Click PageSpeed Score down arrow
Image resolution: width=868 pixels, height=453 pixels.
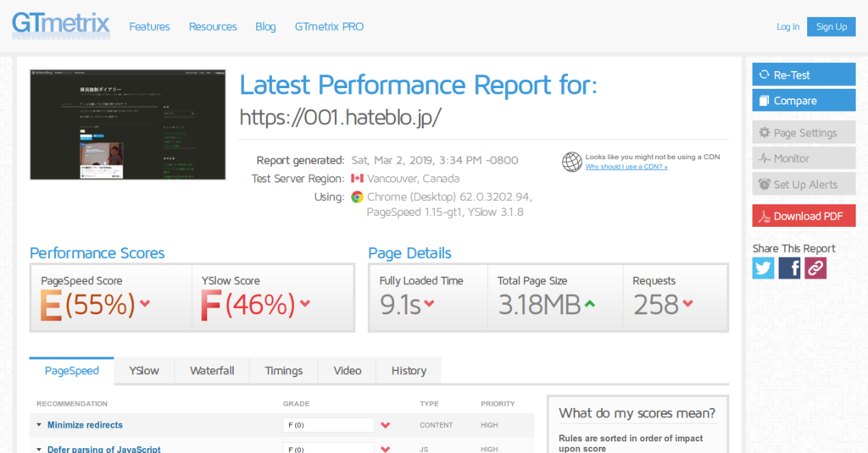(x=145, y=303)
